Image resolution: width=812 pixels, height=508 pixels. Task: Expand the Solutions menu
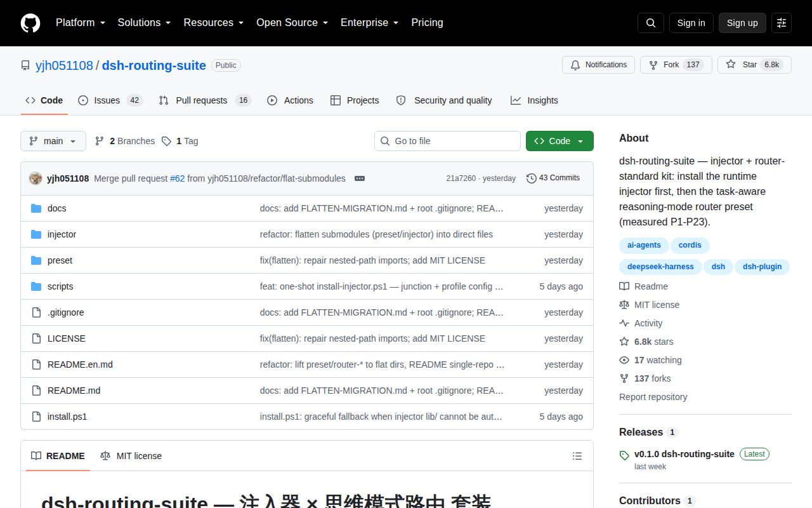144,23
